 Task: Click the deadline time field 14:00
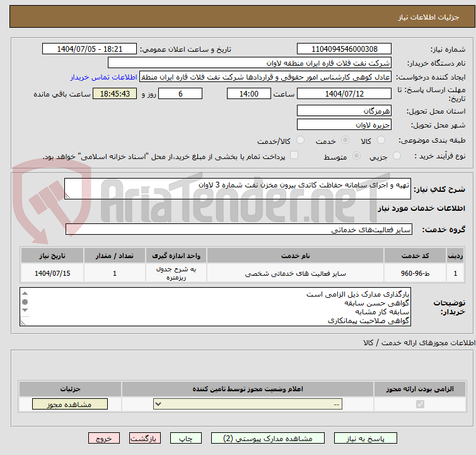tap(249, 93)
